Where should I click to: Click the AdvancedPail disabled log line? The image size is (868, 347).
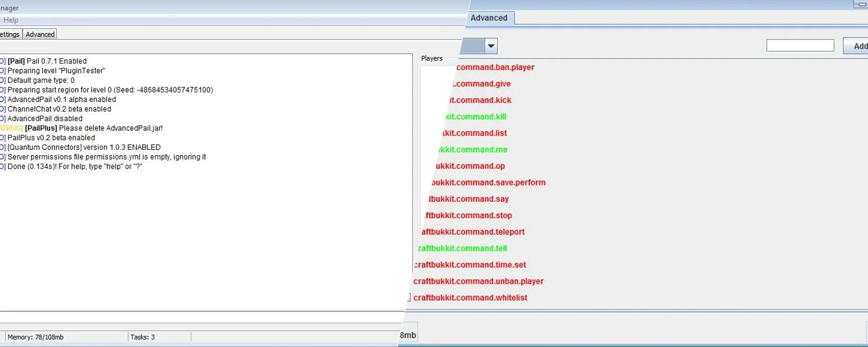(x=41, y=119)
